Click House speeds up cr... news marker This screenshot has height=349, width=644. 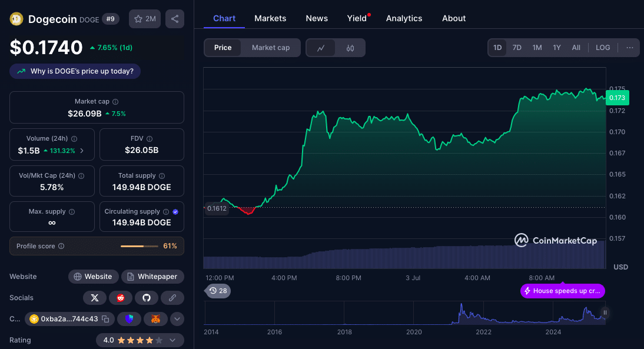tap(562, 291)
